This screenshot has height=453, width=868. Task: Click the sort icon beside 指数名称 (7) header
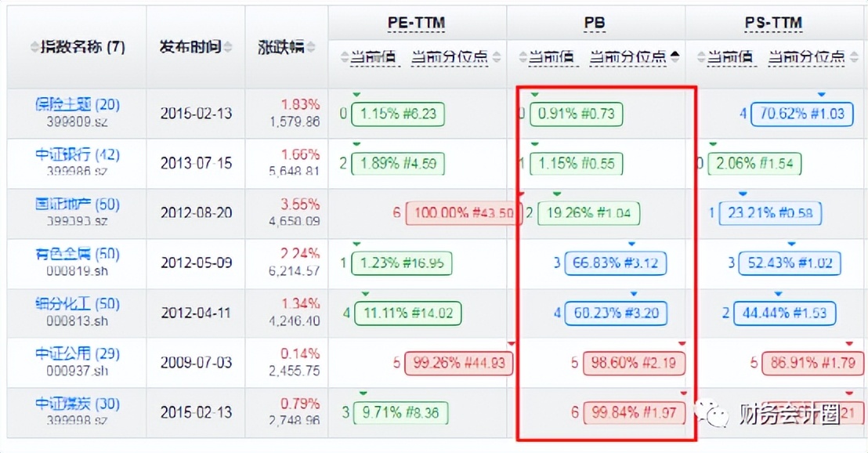pos(33,47)
